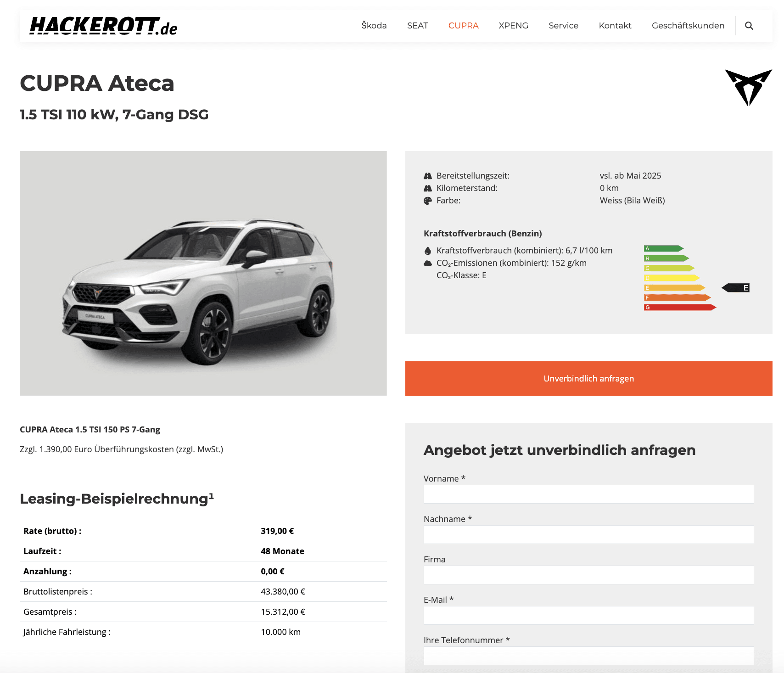Open the search magnifier icon
This screenshot has width=784, height=673.
[x=749, y=26]
